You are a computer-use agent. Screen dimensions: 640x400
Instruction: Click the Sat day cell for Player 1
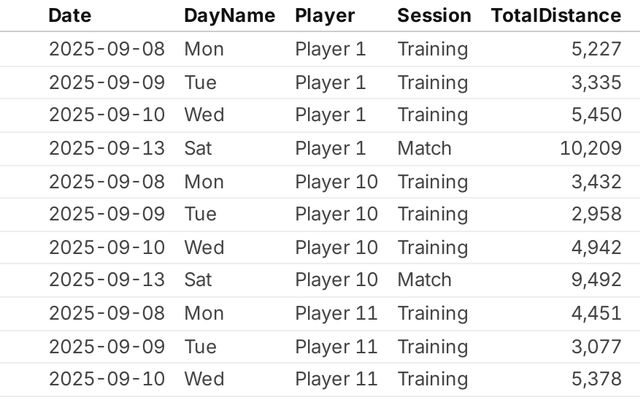[199, 148]
